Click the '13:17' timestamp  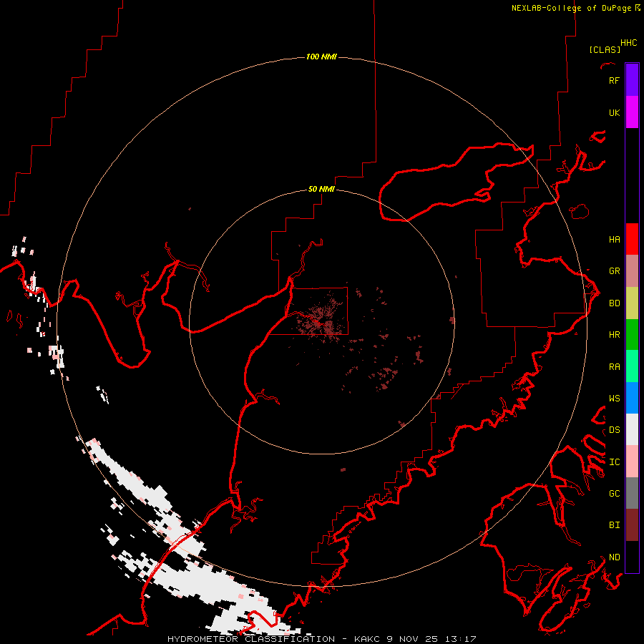(x=460, y=639)
